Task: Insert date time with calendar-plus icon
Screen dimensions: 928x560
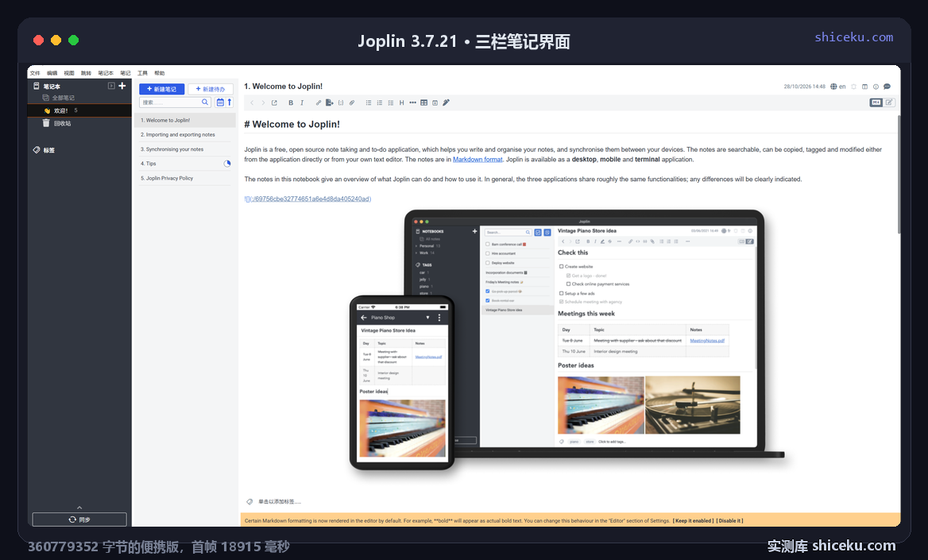Action: 435,103
